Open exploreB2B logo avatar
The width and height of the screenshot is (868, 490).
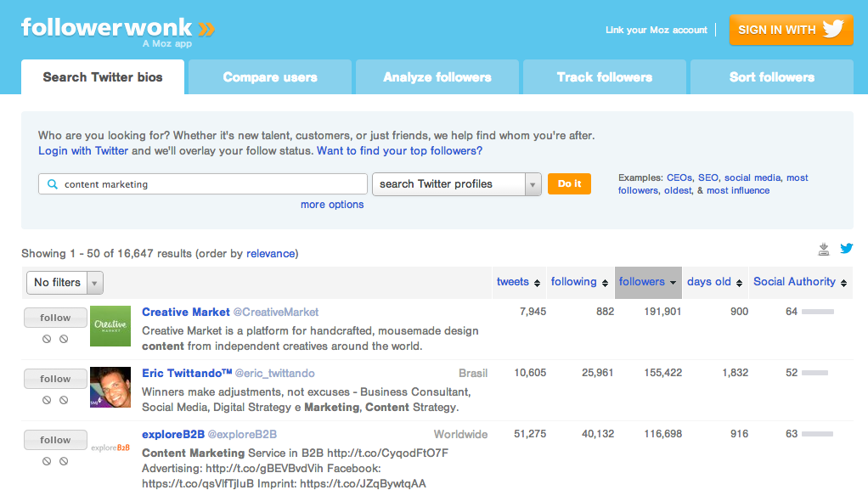[110, 448]
